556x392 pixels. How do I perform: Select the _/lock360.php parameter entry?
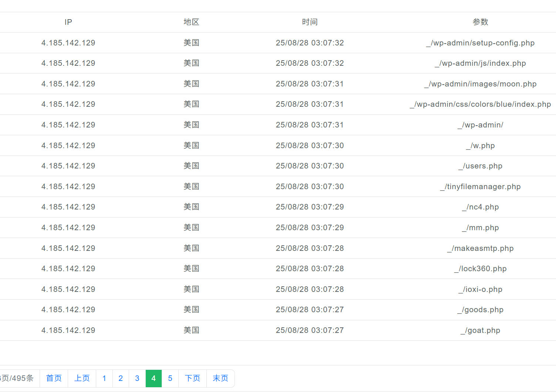click(481, 269)
